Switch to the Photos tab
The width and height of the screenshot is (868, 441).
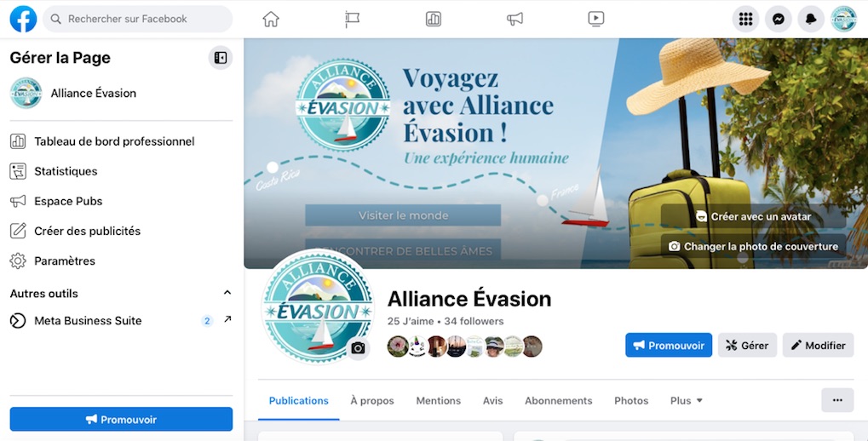631,401
